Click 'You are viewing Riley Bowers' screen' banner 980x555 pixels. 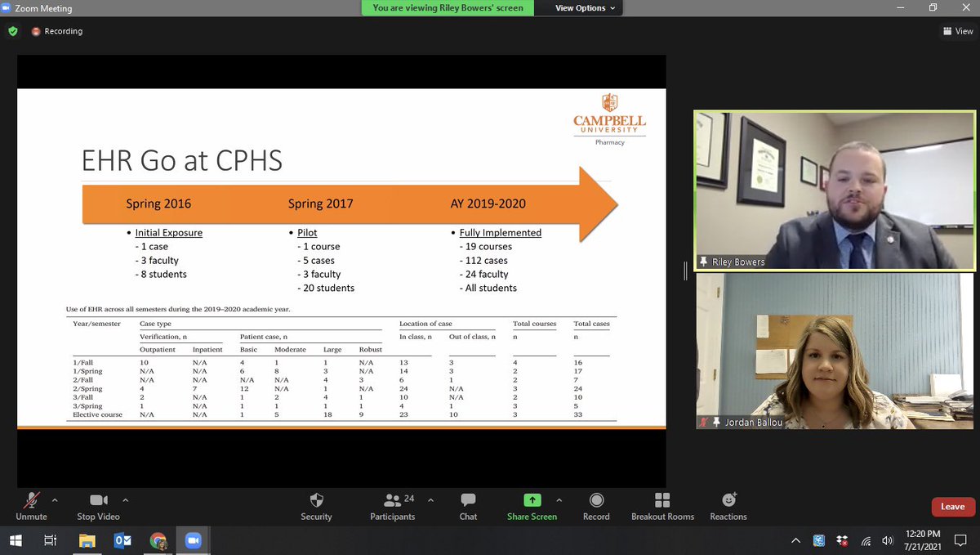[x=448, y=8]
